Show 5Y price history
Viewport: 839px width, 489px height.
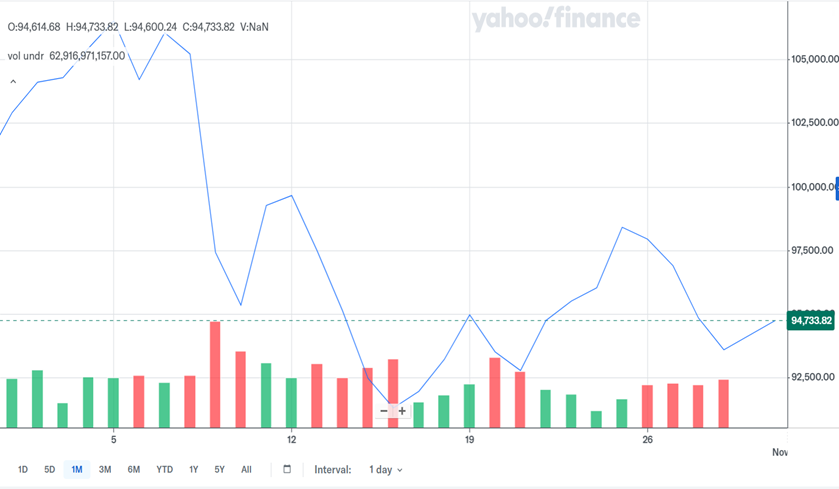(x=219, y=469)
